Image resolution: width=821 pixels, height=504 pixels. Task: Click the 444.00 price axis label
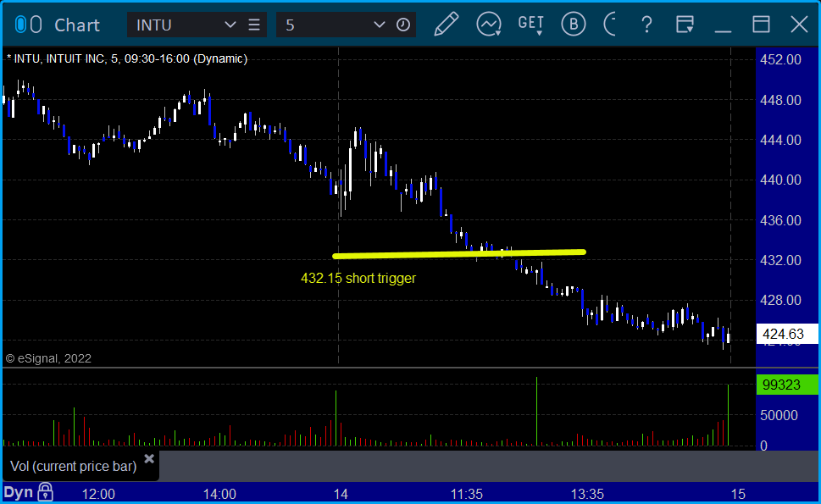pyautogui.click(x=780, y=140)
